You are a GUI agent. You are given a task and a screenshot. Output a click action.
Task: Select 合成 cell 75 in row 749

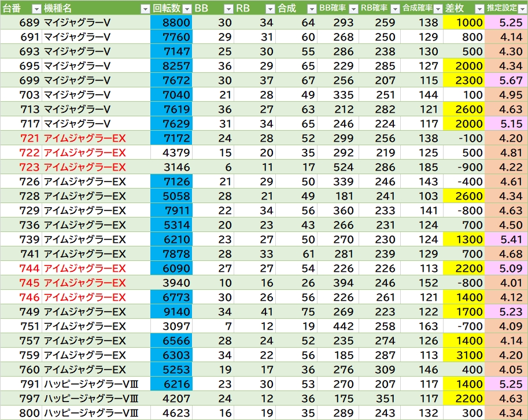pos(296,312)
